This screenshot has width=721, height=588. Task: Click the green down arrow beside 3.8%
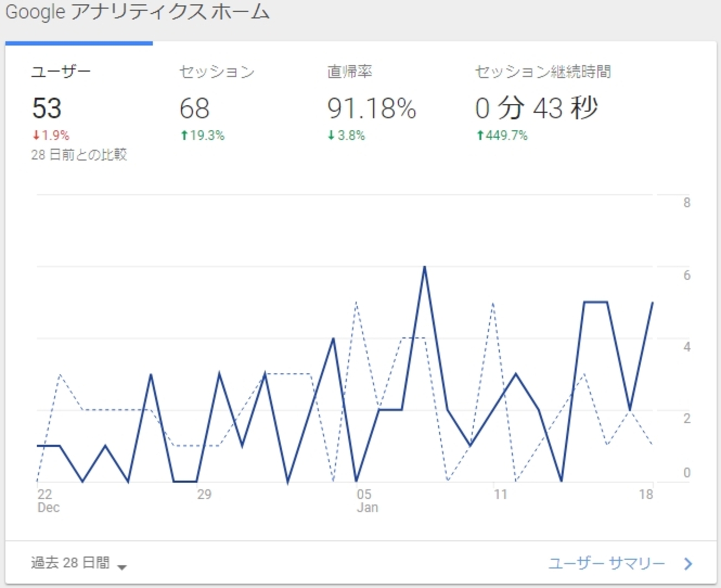click(331, 135)
